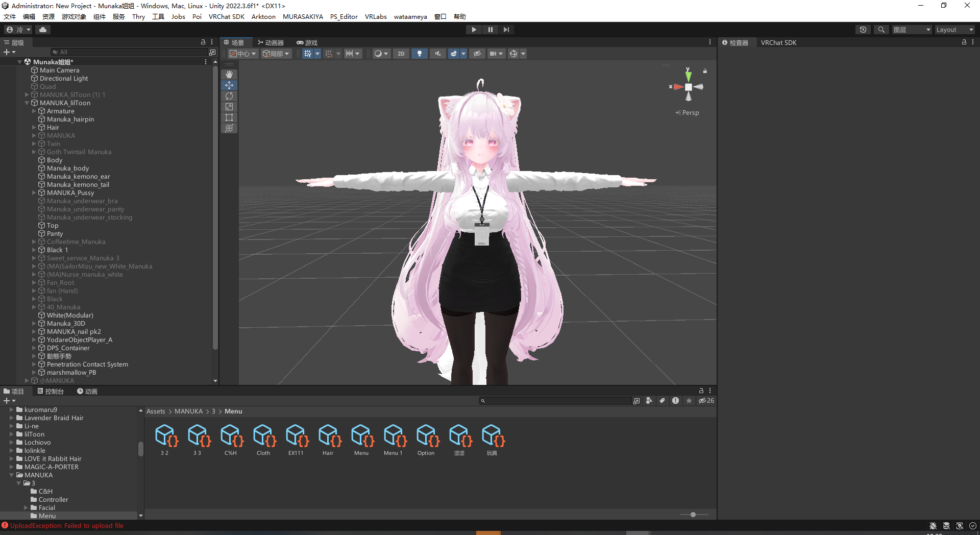Toggle grid snapping increment button
This screenshot has width=980, height=535.
click(329, 54)
